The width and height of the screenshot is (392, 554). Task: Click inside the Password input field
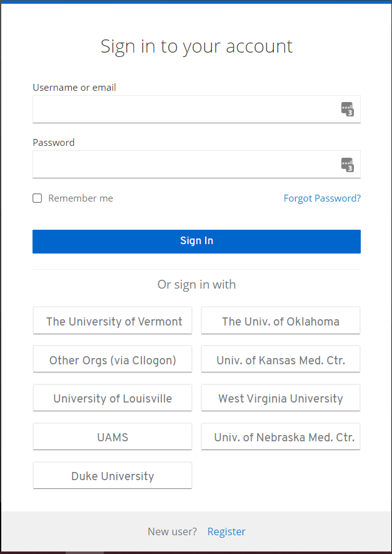[188, 164]
